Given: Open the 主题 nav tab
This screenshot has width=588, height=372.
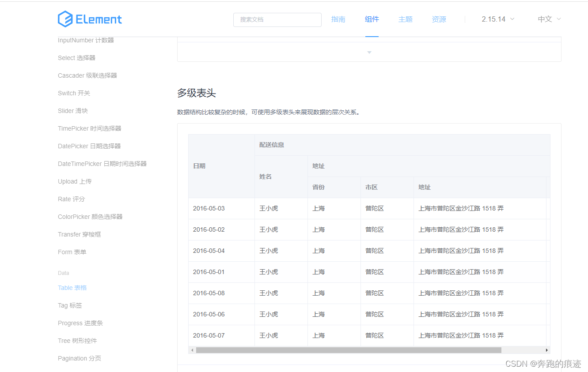Looking at the screenshot, I should coord(406,19).
